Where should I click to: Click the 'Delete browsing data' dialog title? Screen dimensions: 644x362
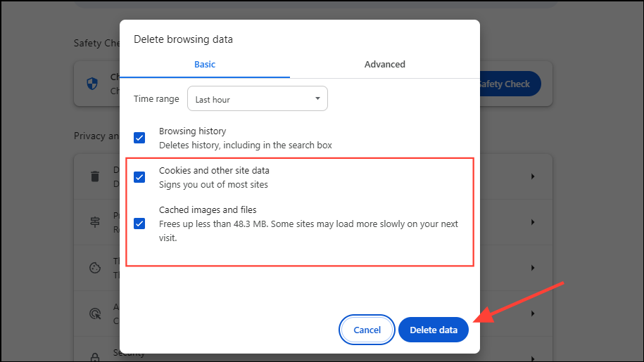pyautogui.click(x=183, y=39)
